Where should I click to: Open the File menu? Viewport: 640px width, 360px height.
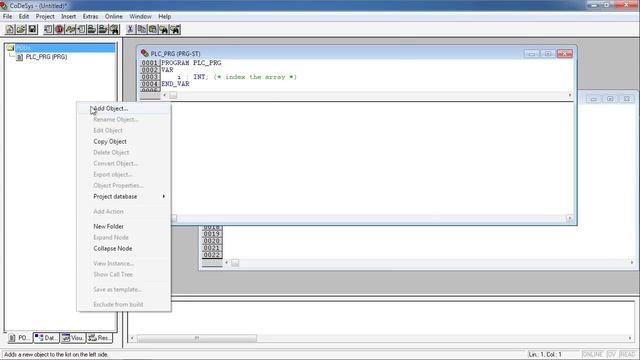tap(7, 16)
